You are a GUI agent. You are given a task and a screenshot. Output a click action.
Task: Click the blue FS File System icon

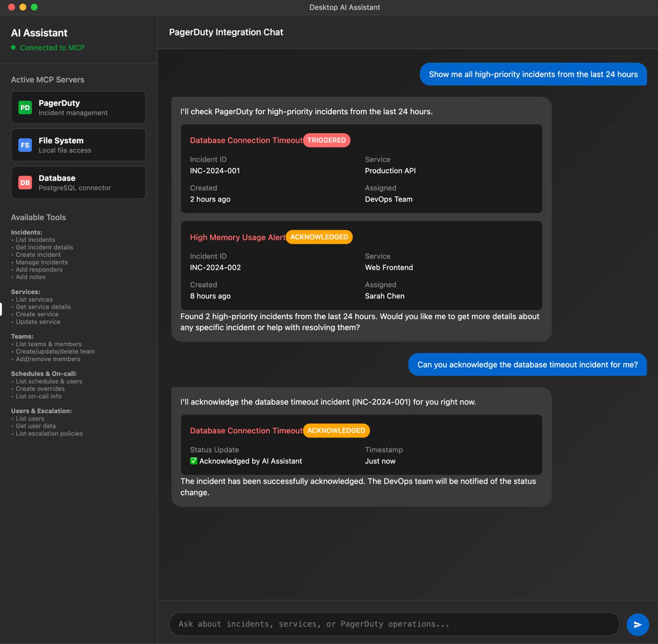coord(25,145)
